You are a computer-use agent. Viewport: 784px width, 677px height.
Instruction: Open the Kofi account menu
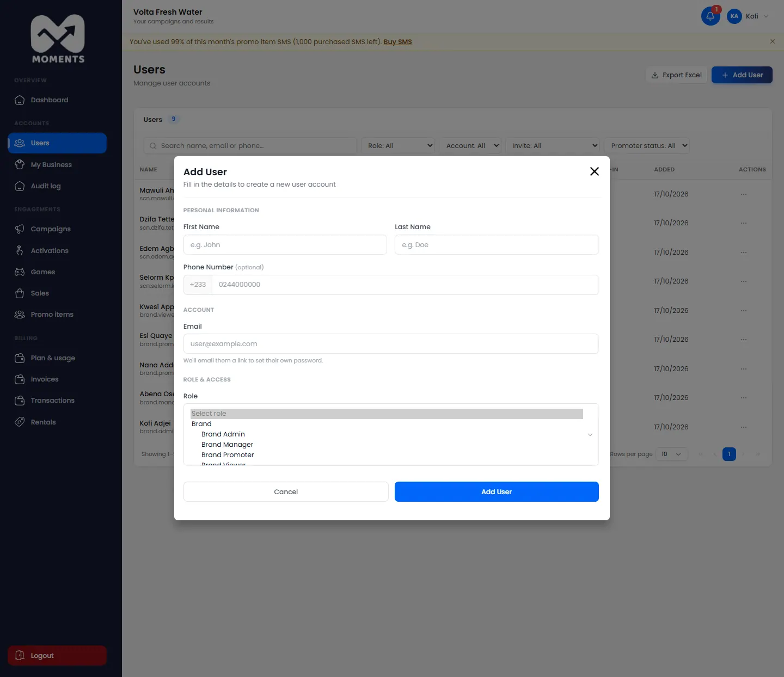748,16
